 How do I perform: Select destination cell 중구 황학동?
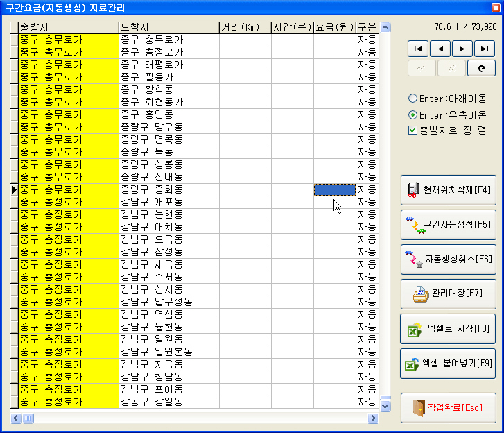169,90
